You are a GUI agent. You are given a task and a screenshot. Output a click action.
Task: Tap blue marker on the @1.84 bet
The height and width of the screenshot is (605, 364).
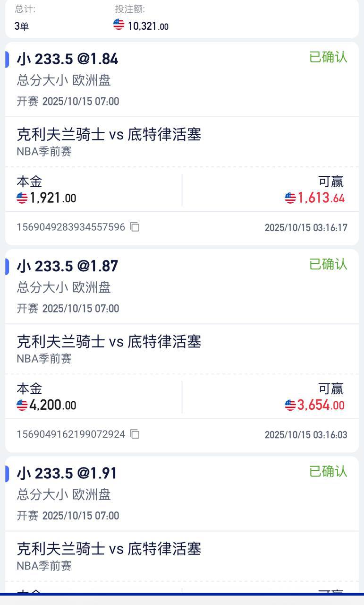click(7, 59)
